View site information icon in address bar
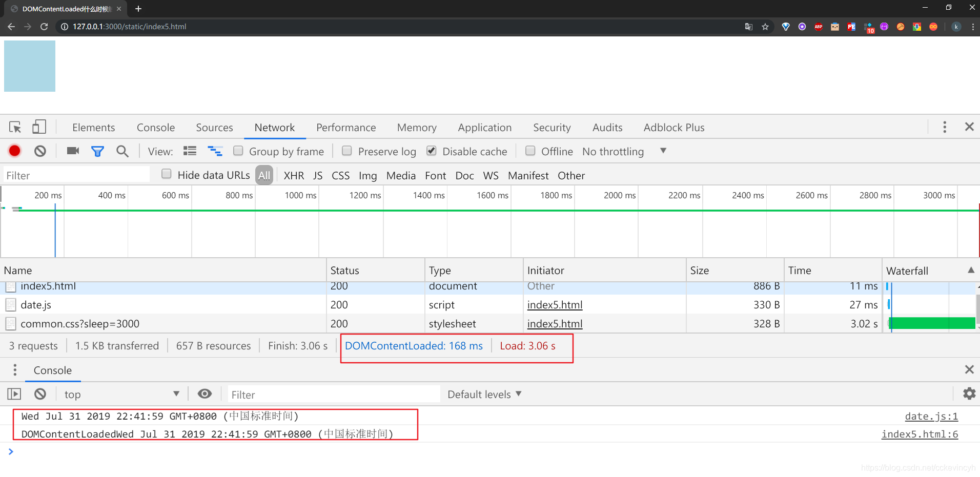980x477 pixels. (65, 27)
